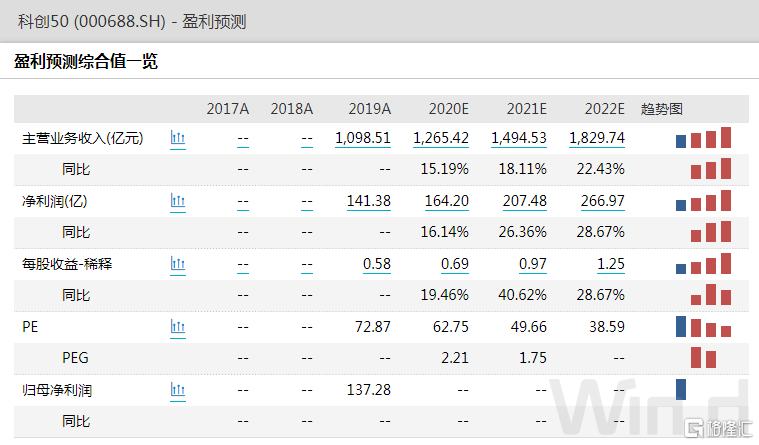Image resolution: width=759 pixels, height=445 pixels.
Task: Select revenue growth cell 22.43%
Action: 600,169
